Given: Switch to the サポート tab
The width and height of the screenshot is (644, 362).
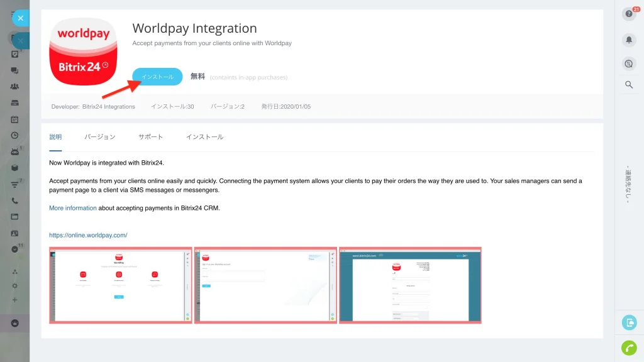Looking at the screenshot, I should (x=151, y=137).
